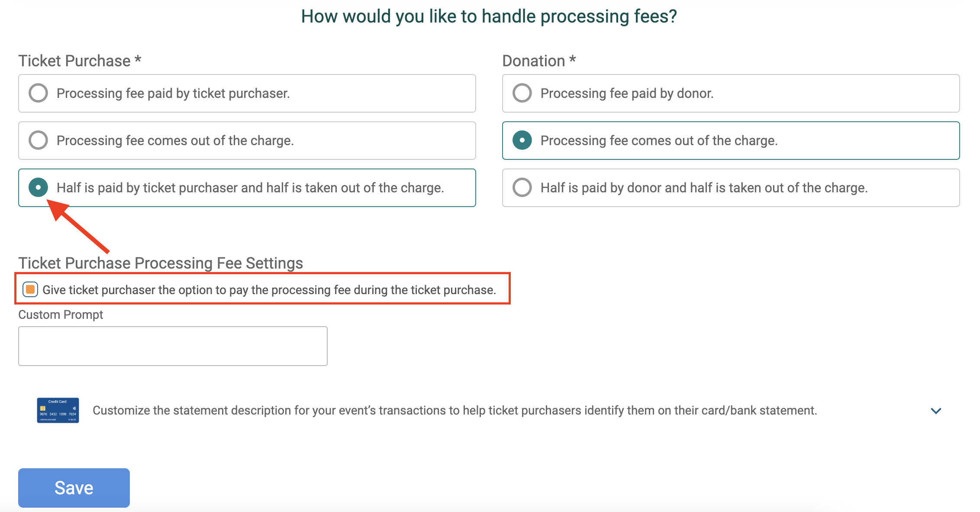Image resolution: width=980 pixels, height=512 pixels.
Task: Select "Processing fee comes out of the charge" under Ticket Purchase
Action: [x=38, y=140]
